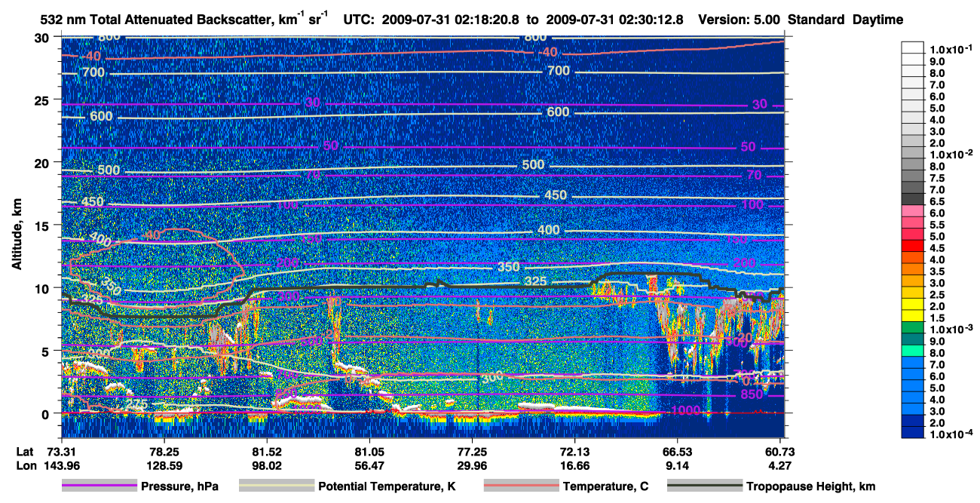Click latitude value '81.05'
980x503 pixels.
point(369,451)
